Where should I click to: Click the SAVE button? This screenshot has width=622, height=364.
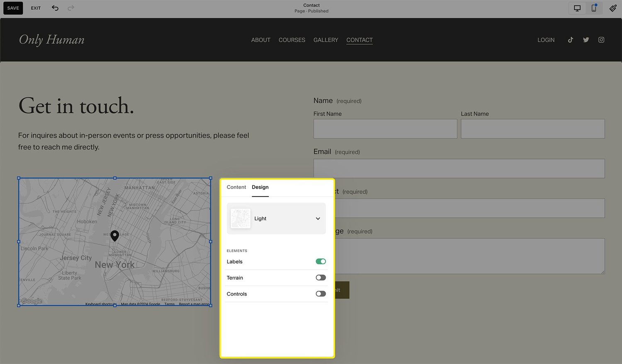pos(13,8)
